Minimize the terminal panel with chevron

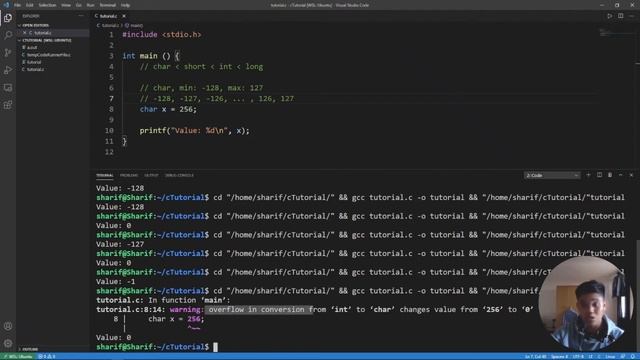tap(620, 175)
